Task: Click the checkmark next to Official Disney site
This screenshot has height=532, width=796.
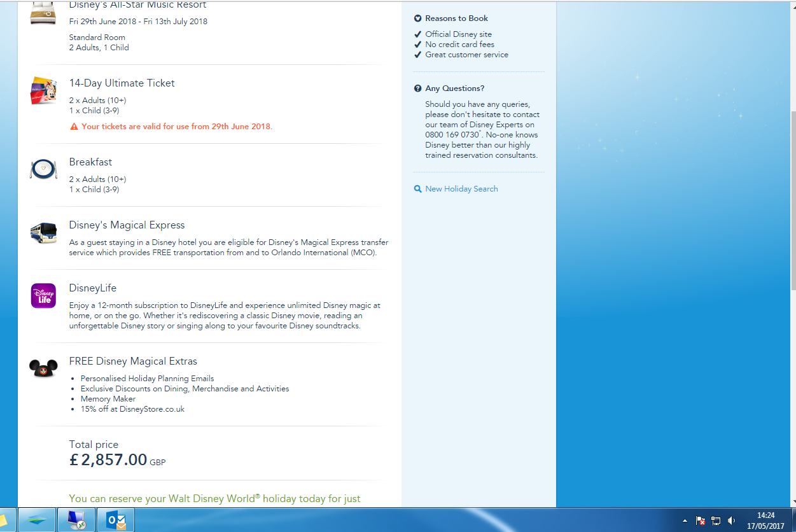Action: [417, 34]
